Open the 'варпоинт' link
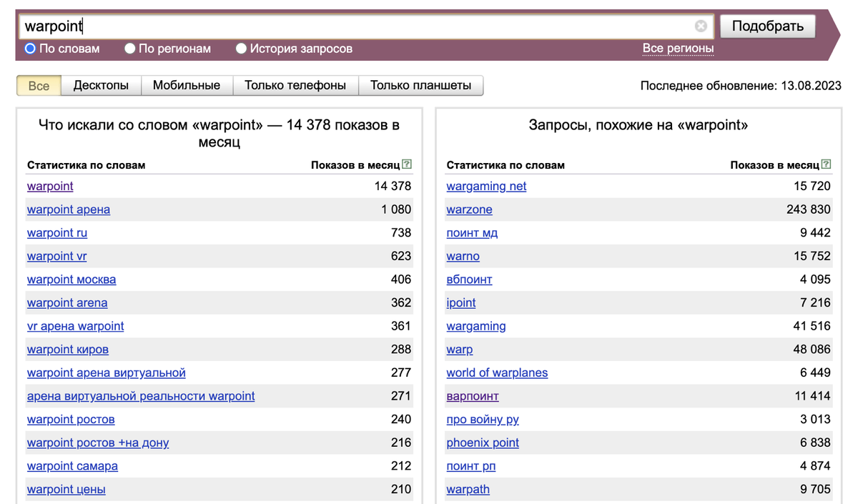This screenshot has height=504, width=858. click(x=473, y=396)
